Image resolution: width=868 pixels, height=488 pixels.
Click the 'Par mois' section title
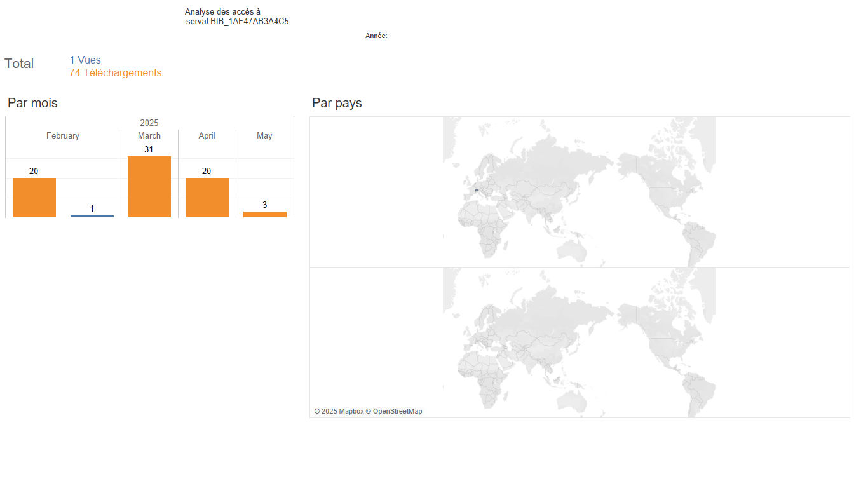[x=32, y=103]
